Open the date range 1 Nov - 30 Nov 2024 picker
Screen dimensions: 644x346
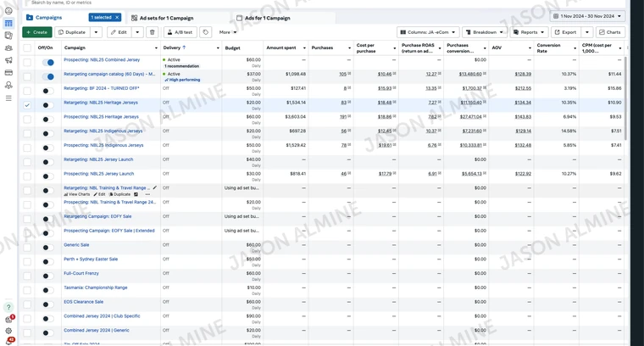[x=588, y=16]
